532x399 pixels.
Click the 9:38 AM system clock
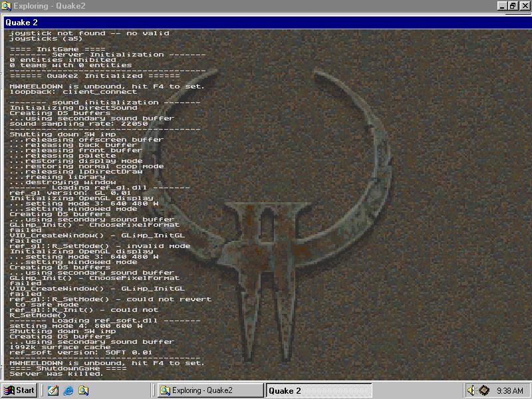pos(509,390)
